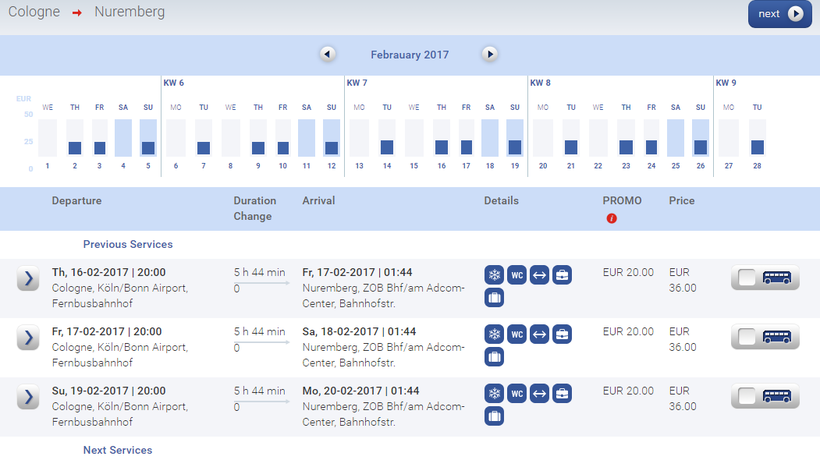Click the briefcase icon in 16-02-2017 row
820x460 pixels.
(x=562, y=275)
